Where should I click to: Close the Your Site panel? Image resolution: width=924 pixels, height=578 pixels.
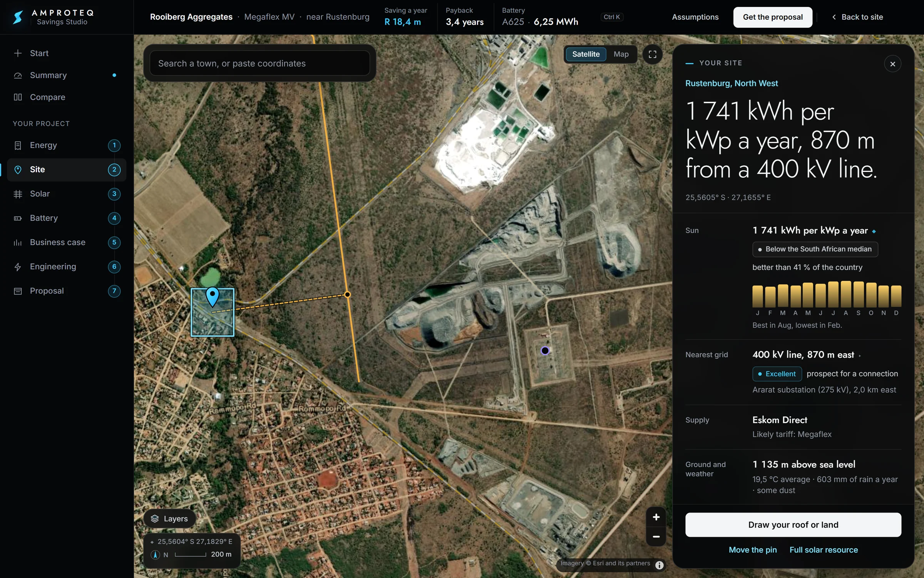892,64
